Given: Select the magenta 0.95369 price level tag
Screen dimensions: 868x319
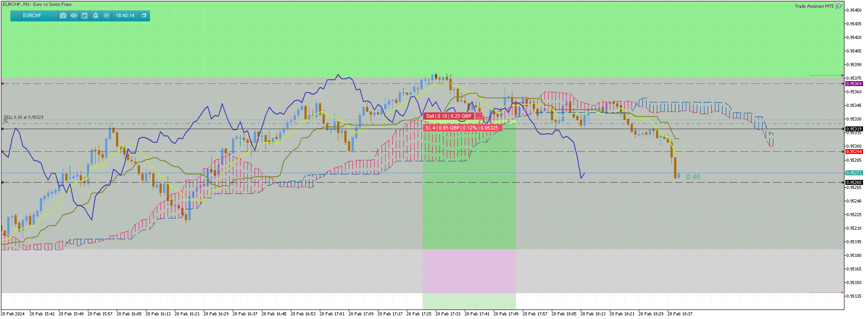Looking at the screenshot, I should 854,83.
